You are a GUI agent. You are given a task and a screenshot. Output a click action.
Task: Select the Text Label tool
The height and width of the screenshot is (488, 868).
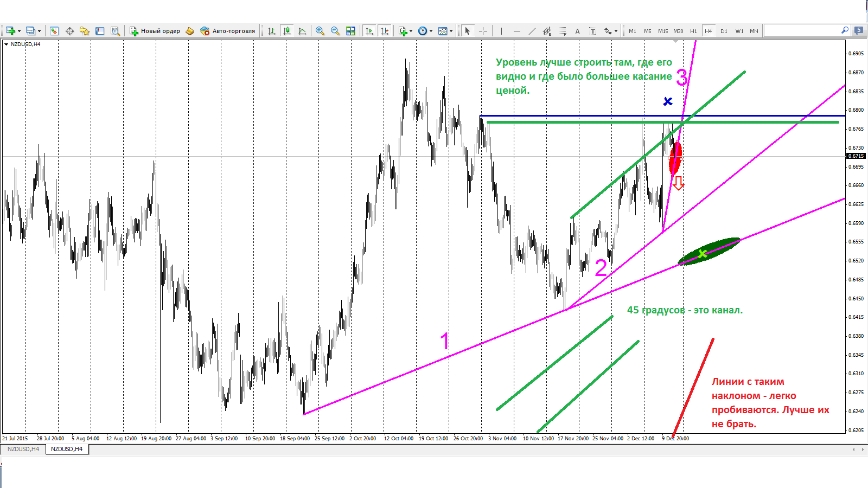pos(592,31)
